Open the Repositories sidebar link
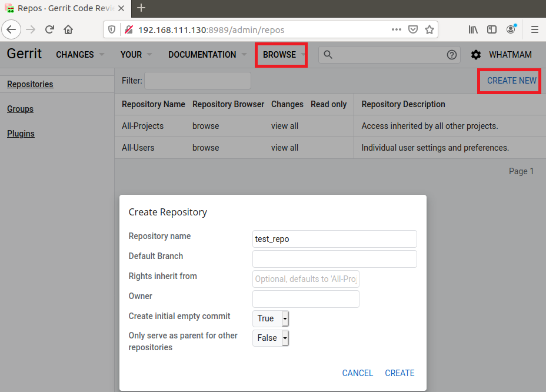546x392 pixels. pos(30,84)
